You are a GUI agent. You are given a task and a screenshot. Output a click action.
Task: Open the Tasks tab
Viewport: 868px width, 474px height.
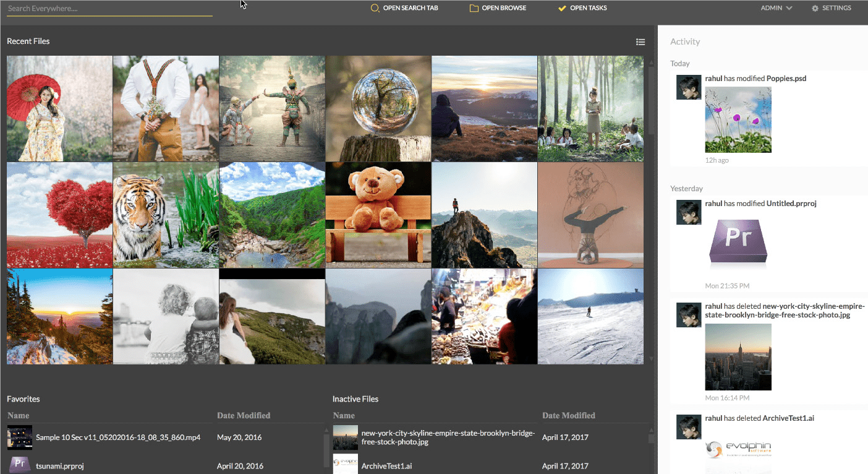coord(582,8)
